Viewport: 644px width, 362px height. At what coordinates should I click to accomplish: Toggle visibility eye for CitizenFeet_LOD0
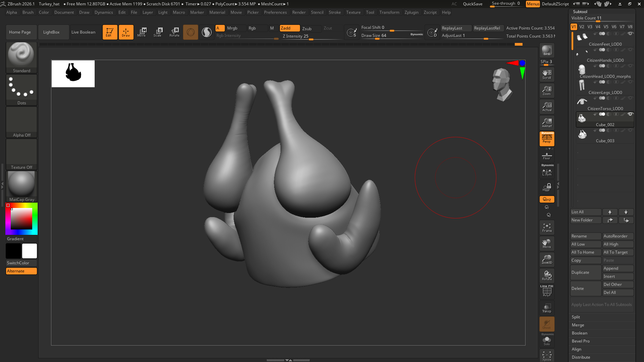coord(630,34)
